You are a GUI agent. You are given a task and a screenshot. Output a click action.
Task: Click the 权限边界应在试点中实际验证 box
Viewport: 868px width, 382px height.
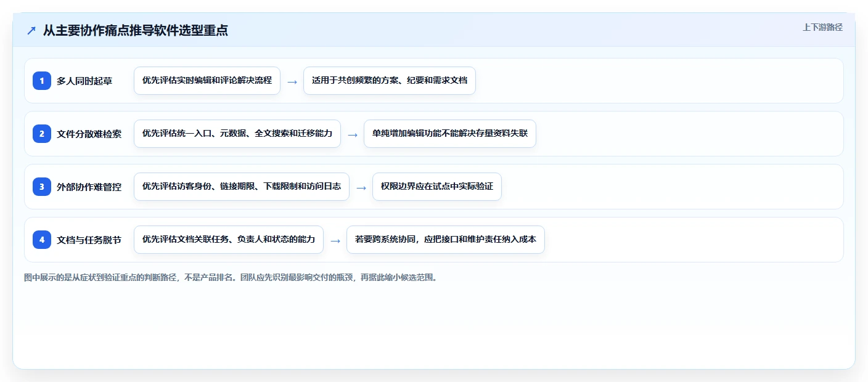coord(437,187)
